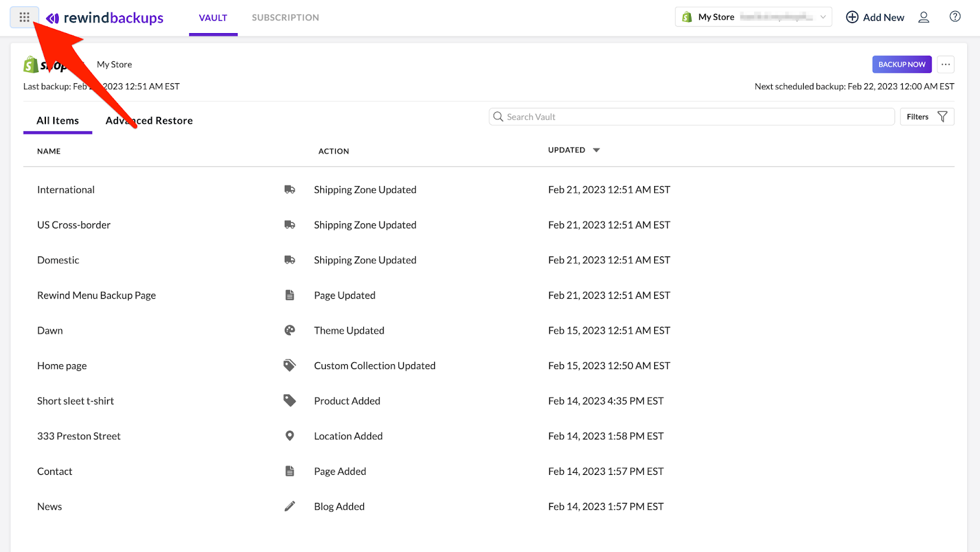Click the page icon beside Rewind Menu Backup Page

point(290,295)
